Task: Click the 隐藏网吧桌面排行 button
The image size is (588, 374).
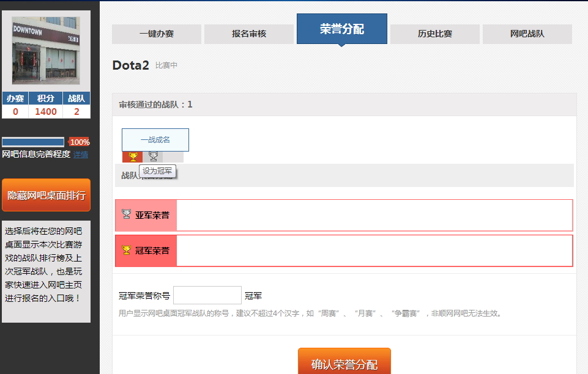Action: (x=46, y=196)
